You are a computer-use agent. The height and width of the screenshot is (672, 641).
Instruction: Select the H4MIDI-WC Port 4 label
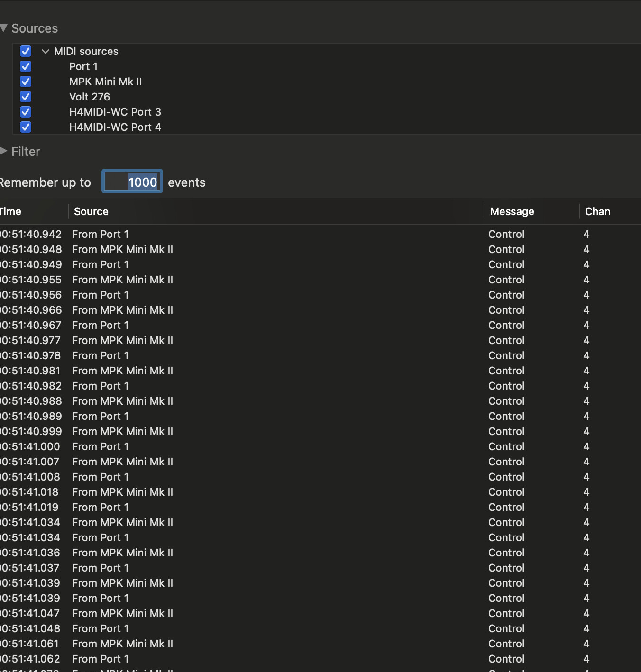115,127
